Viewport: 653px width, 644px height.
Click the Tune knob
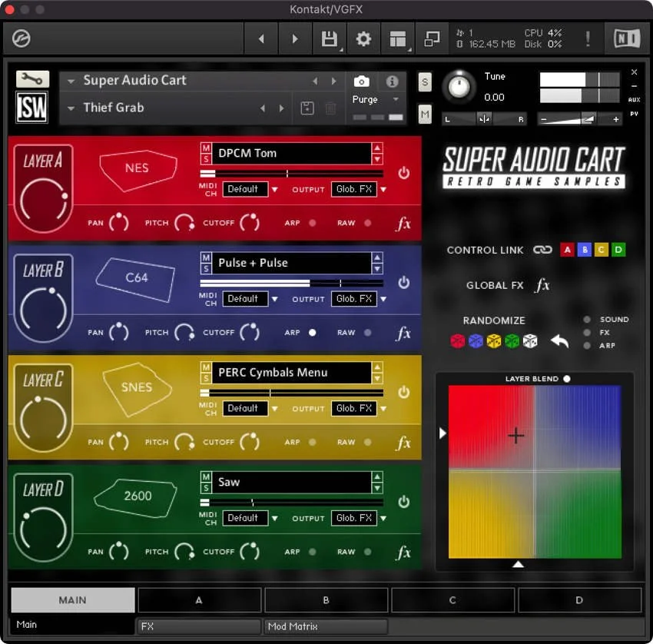(x=459, y=87)
